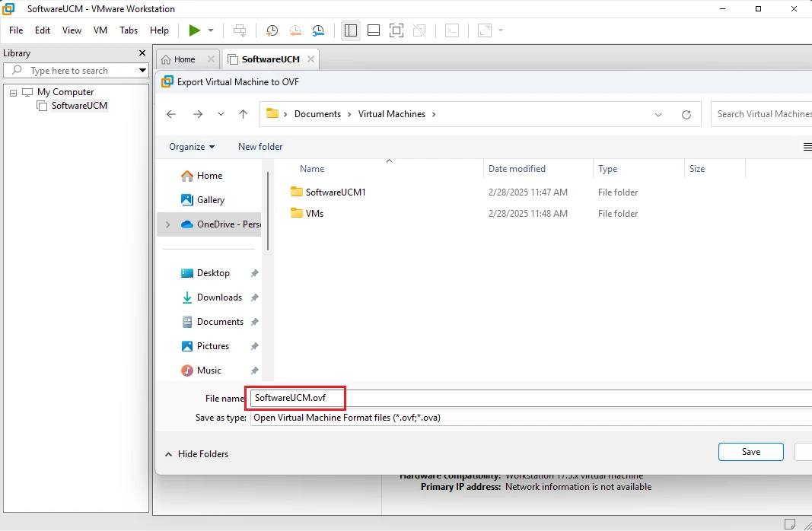Open Downloads in the navigation pane

coord(219,297)
